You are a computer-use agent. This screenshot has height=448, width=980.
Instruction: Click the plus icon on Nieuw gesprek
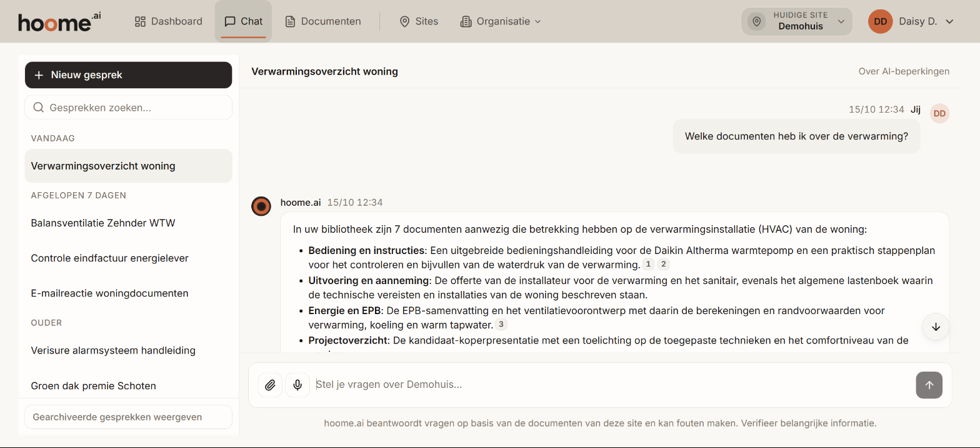(39, 75)
